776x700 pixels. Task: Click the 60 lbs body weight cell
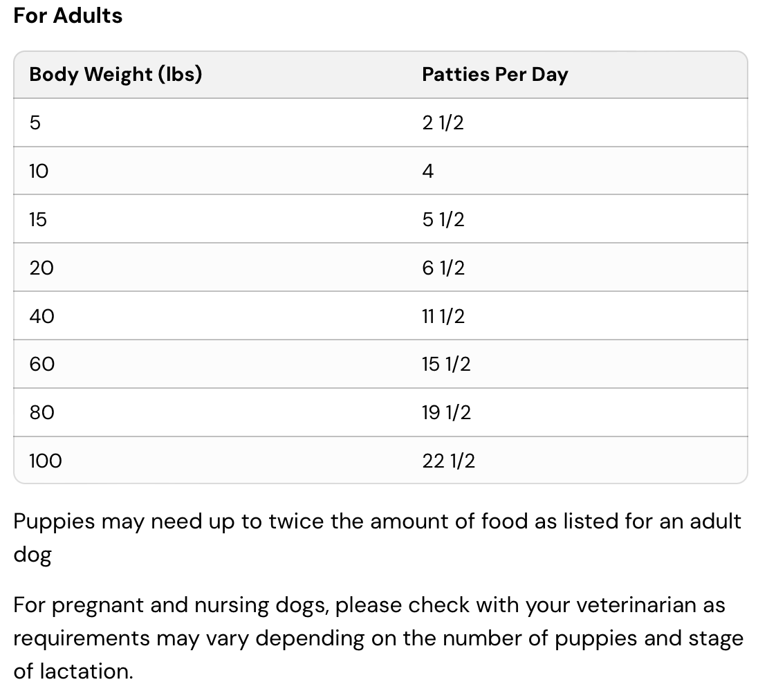pyautogui.click(x=41, y=364)
